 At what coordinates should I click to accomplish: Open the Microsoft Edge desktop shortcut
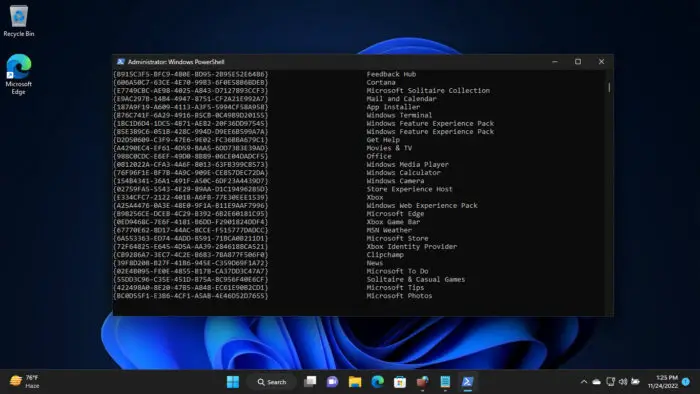tap(19, 74)
